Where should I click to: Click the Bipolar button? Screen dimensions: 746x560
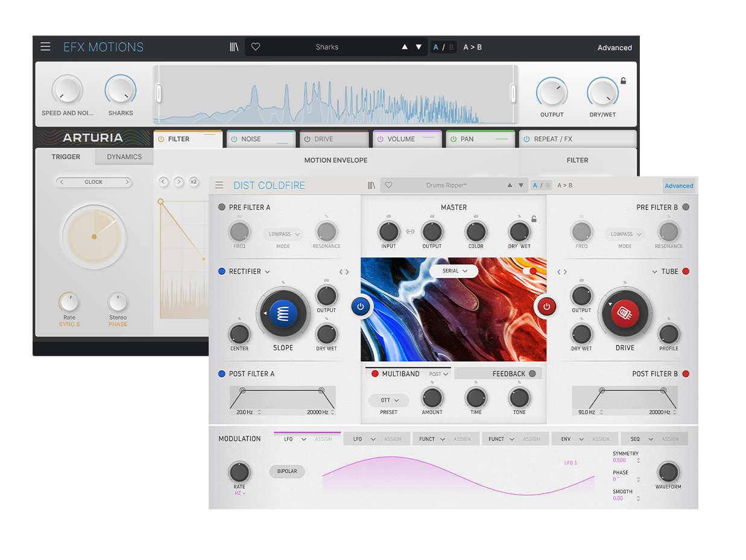coord(287,471)
